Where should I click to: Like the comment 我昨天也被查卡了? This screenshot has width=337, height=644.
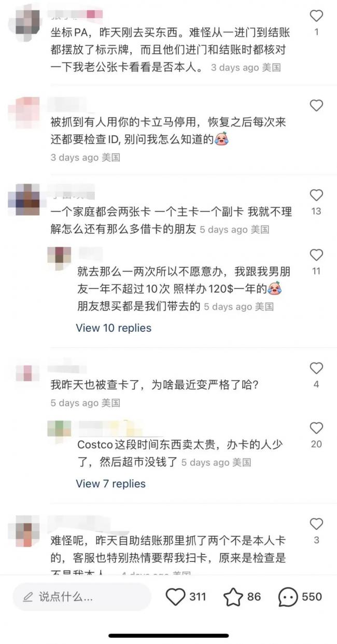coord(316,368)
